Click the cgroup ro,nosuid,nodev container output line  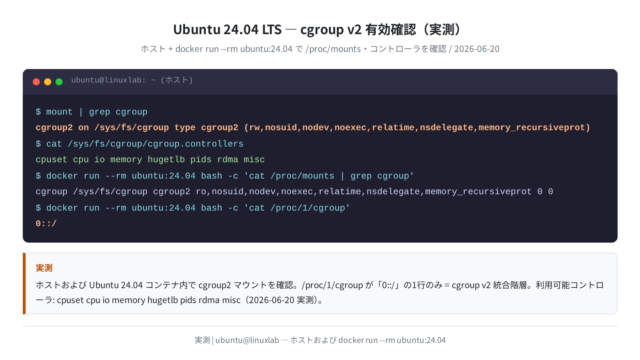pyautogui.click(x=294, y=191)
